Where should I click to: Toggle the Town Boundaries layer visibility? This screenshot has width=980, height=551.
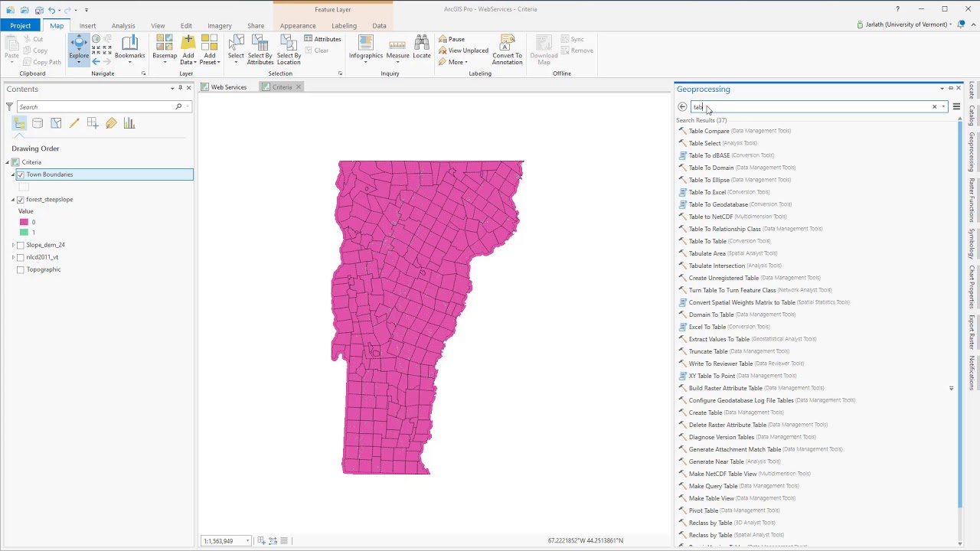[21, 174]
